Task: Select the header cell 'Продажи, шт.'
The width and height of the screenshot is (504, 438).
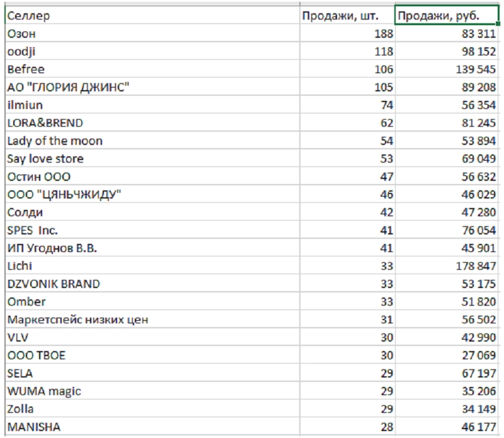Action: click(347, 15)
